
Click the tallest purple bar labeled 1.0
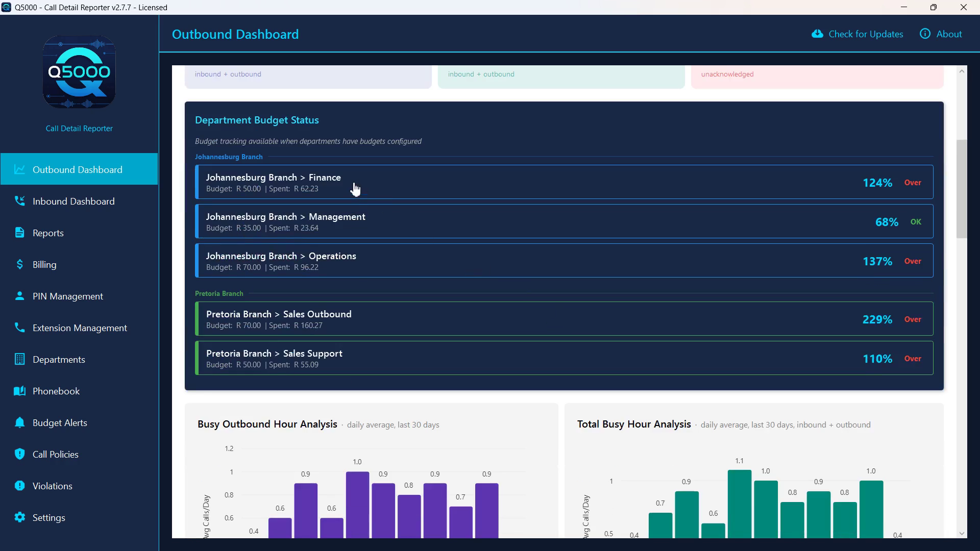pos(357,505)
